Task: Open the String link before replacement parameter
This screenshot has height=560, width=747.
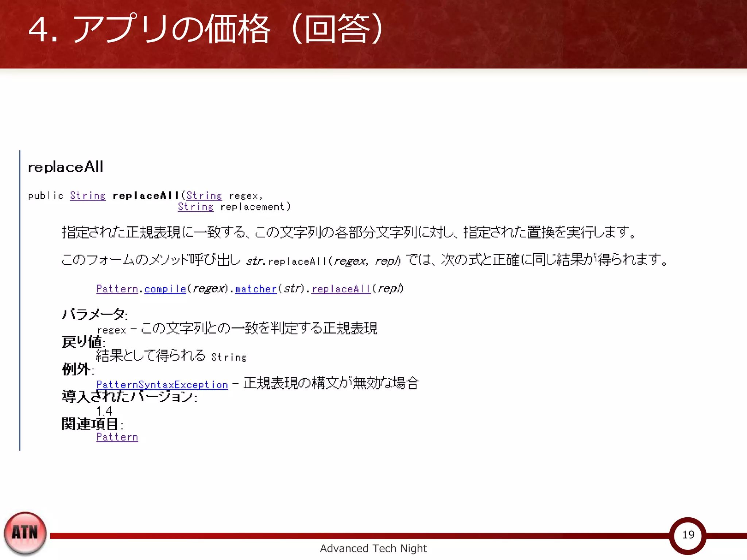Action: click(x=196, y=207)
